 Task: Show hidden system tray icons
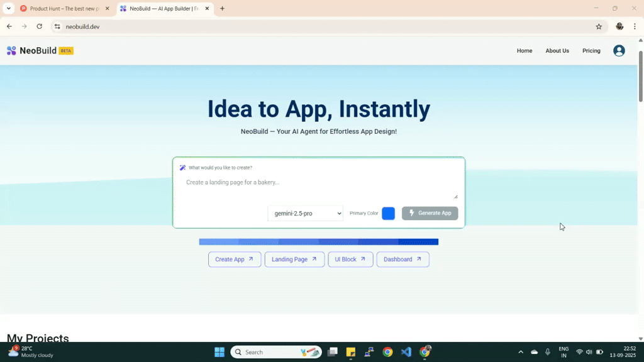521,352
